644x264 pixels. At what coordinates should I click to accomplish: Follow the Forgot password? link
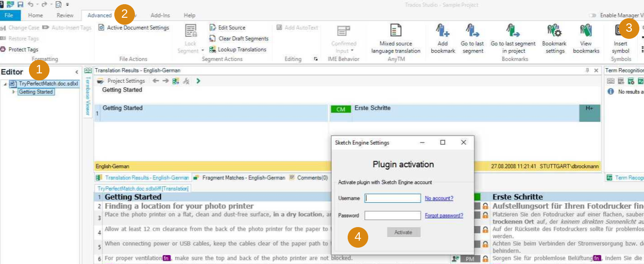coord(444,215)
